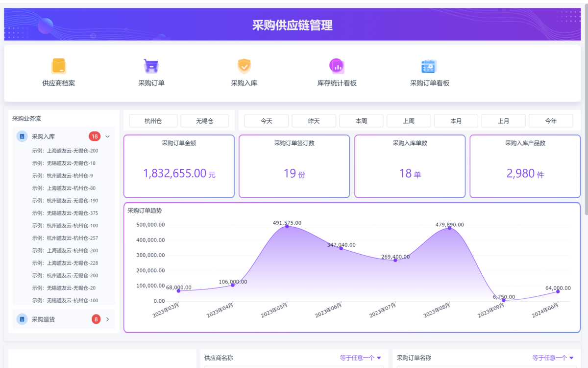Open the 库存统计看板 chart icon
588x368 pixels.
click(337, 66)
